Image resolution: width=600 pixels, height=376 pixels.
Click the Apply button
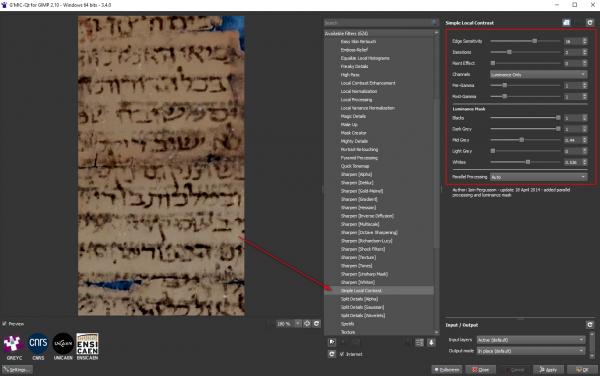[x=548, y=370]
